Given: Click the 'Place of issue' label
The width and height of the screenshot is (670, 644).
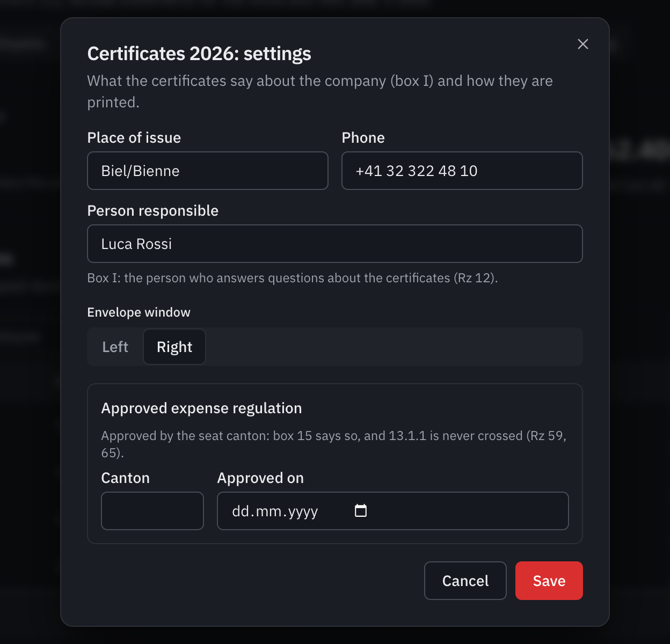Looking at the screenshot, I should click(134, 138).
